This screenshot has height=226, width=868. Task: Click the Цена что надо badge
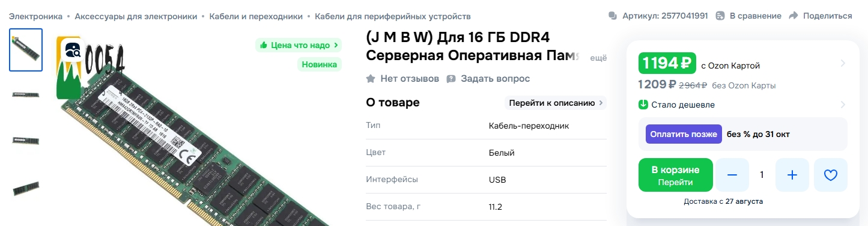point(299,45)
